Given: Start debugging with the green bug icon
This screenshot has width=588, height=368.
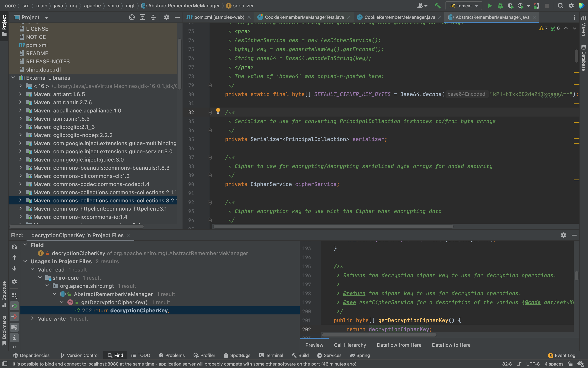Looking at the screenshot, I should (x=500, y=6).
